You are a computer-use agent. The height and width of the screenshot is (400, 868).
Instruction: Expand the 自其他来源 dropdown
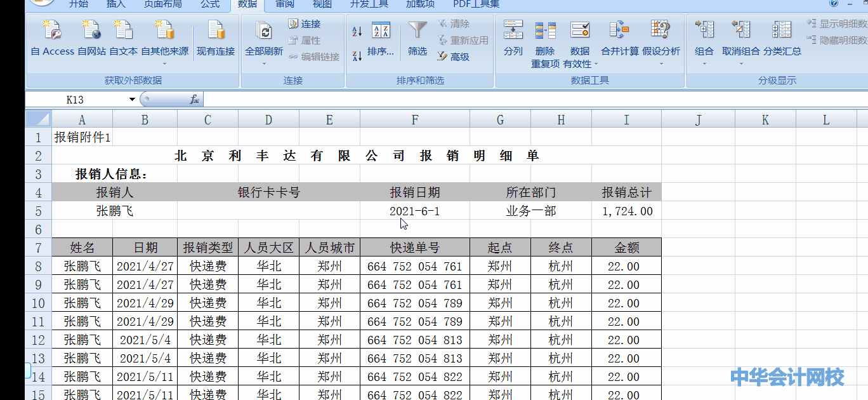tap(164, 63)
